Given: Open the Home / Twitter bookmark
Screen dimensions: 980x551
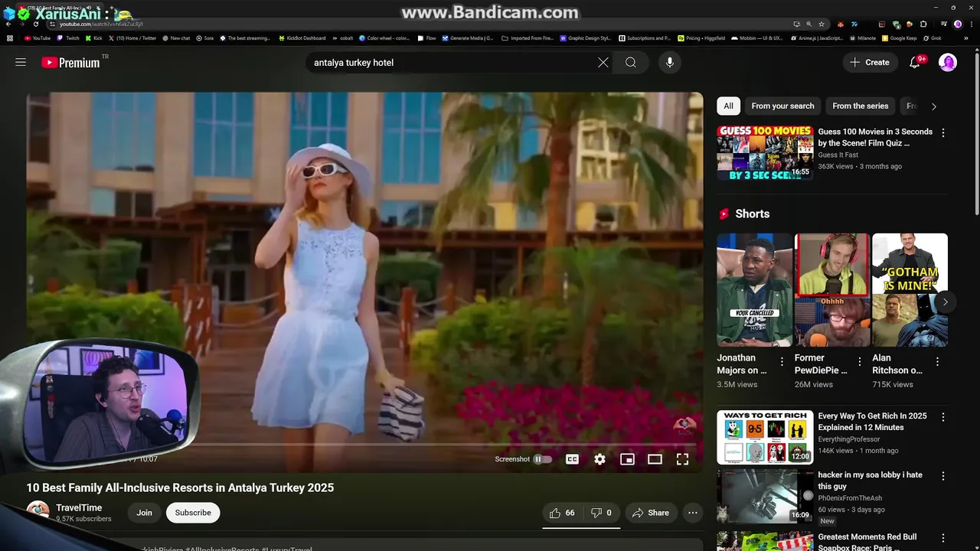Looking at the screenshot, I should (132, 37).
